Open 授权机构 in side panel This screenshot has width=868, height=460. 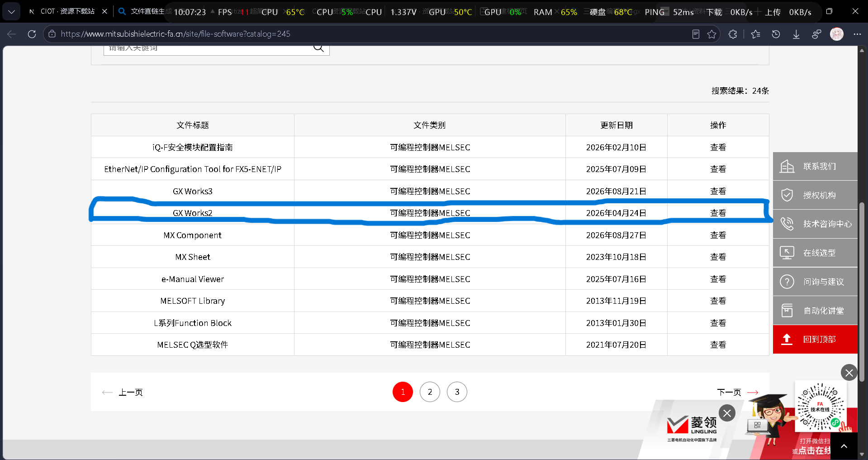815,195
